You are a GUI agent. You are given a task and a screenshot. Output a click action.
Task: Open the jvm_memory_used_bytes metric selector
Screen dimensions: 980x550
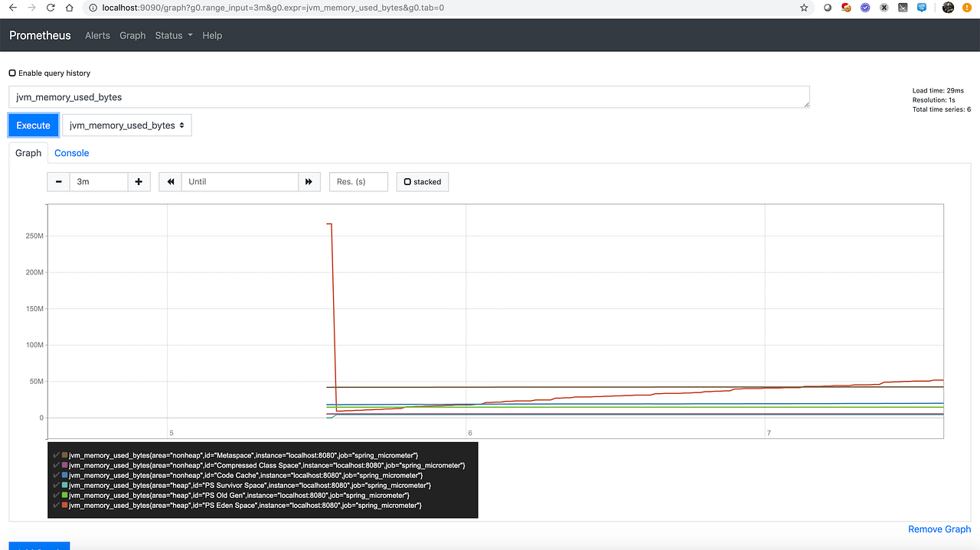point(126,125)
